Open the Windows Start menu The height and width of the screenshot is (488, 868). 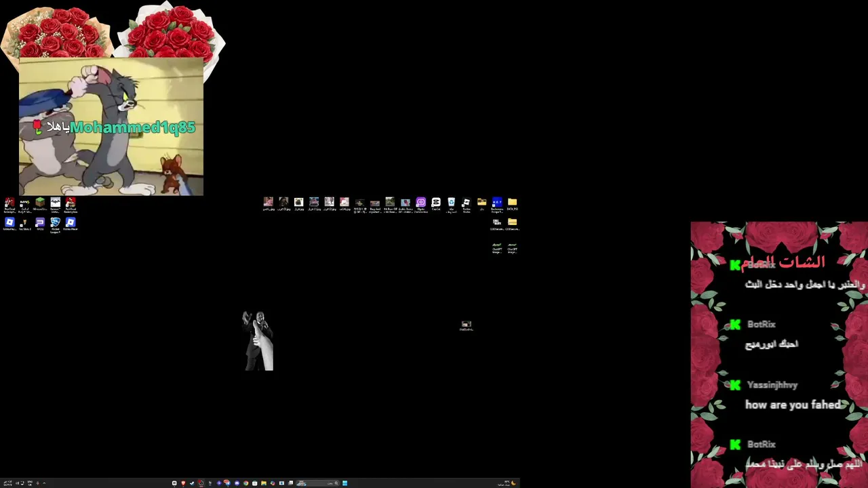click(344, 483)
